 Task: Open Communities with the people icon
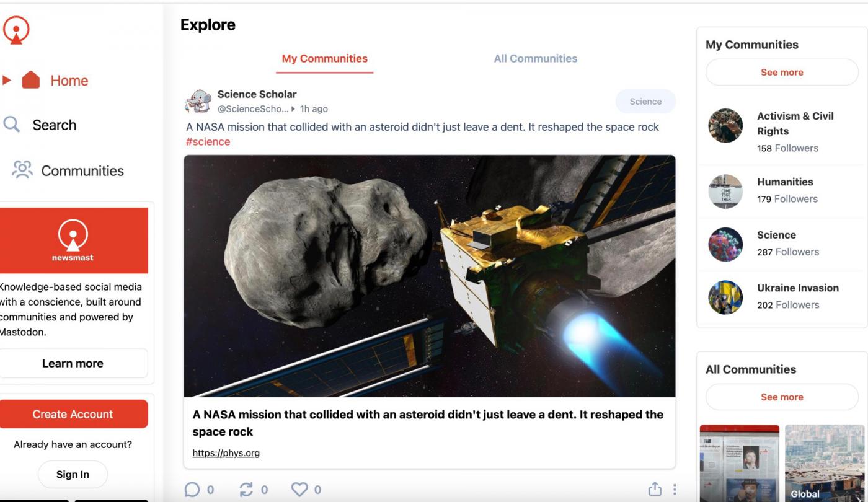click(22, 170)
